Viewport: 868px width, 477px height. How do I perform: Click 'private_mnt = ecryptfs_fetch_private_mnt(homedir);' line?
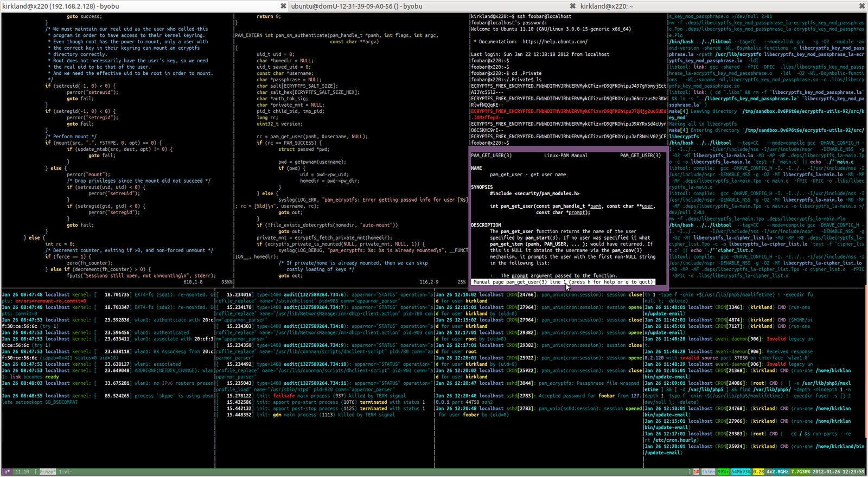pyautogui.click(x=324, y=237)
